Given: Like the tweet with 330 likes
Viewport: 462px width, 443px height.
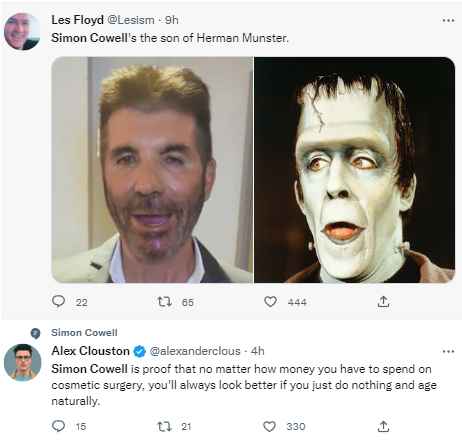Looking at the screenshot, I should click(x=269, y=426).
